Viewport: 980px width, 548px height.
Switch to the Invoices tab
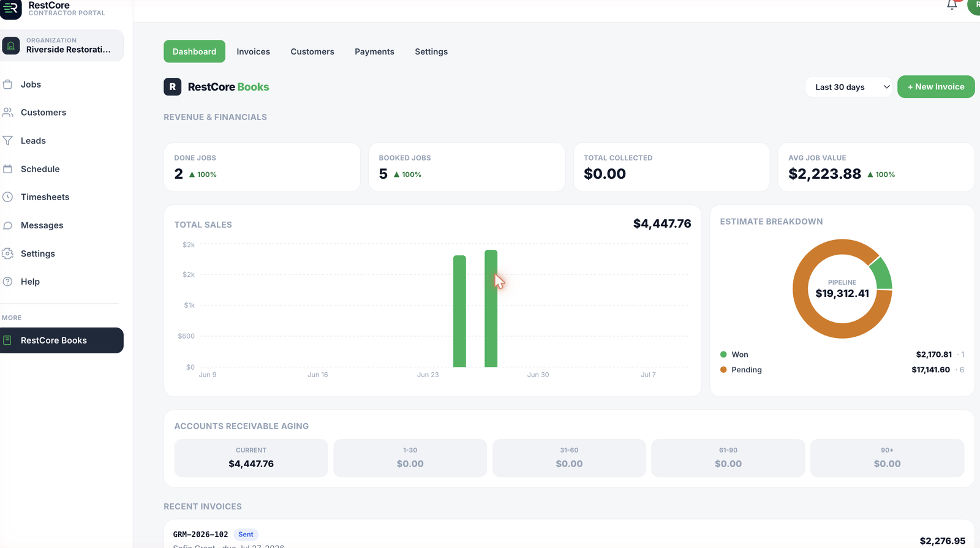[254, 51]
